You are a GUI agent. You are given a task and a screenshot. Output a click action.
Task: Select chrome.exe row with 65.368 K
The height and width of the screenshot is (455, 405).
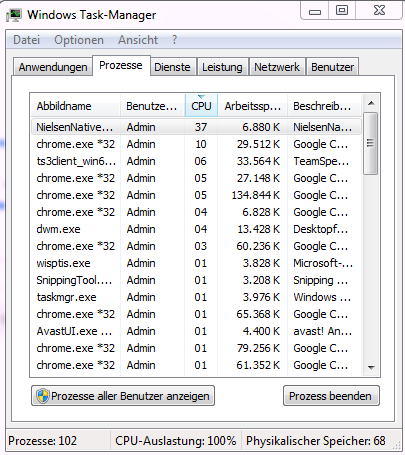[196, 314]
